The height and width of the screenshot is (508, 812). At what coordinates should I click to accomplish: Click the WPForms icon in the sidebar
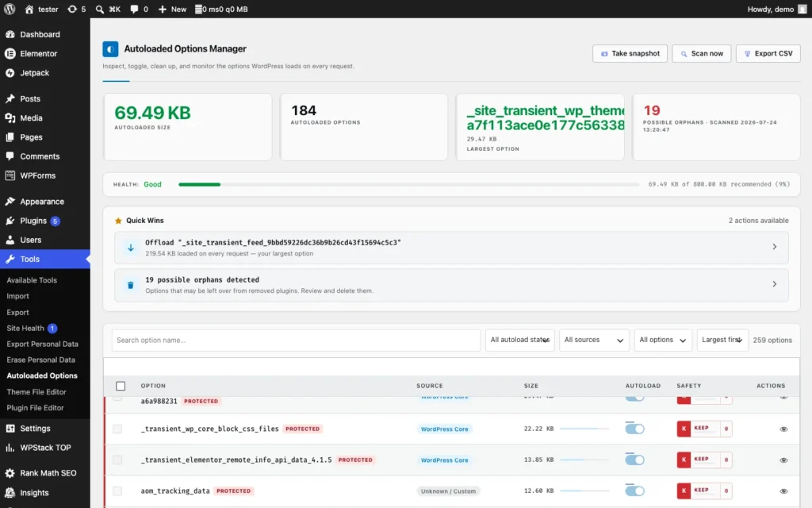point(10,175)
